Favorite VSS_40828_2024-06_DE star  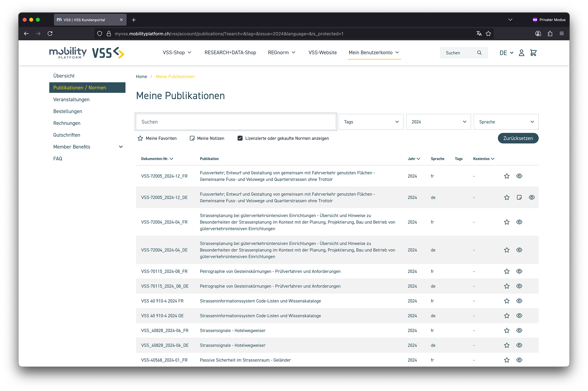coord(506,345)
